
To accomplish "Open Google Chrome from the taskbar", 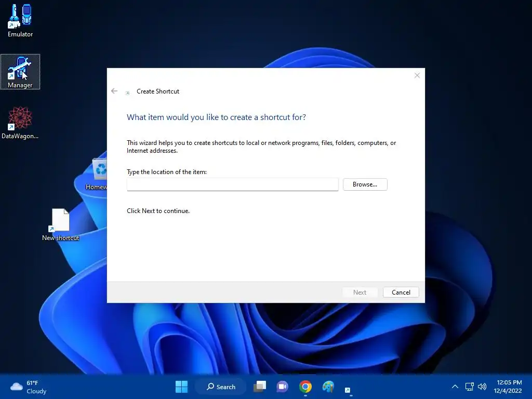I will 305,387.
